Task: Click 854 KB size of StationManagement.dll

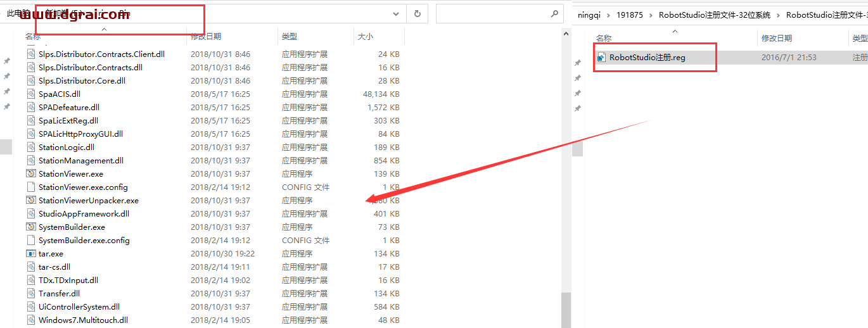Action: pos(386,161)
